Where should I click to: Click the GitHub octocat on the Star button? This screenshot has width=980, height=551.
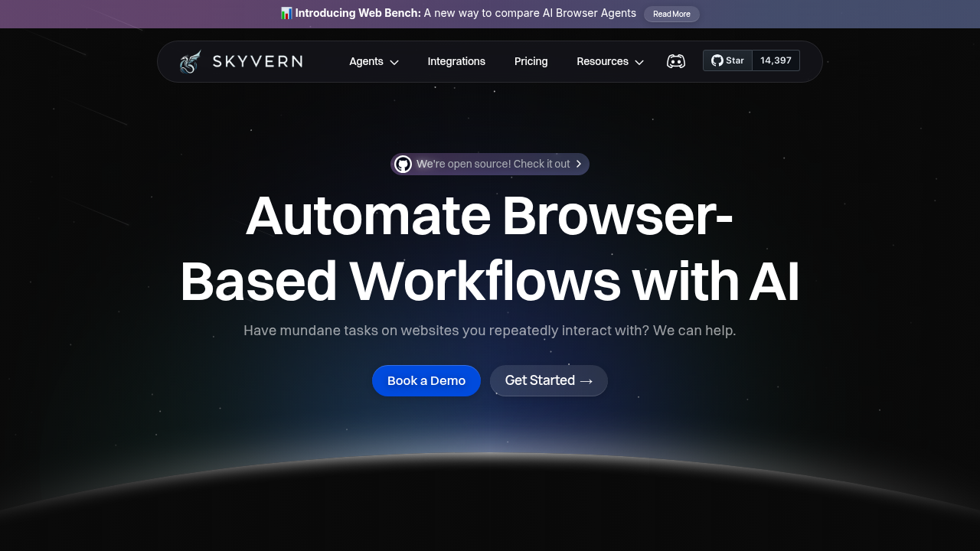pos(717,60)
